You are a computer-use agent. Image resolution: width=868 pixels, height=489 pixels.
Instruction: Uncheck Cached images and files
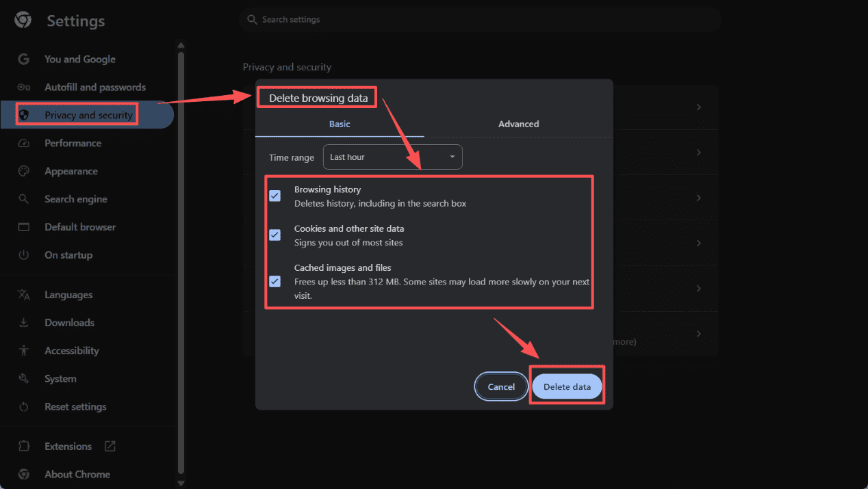click(x=275, y=281)
